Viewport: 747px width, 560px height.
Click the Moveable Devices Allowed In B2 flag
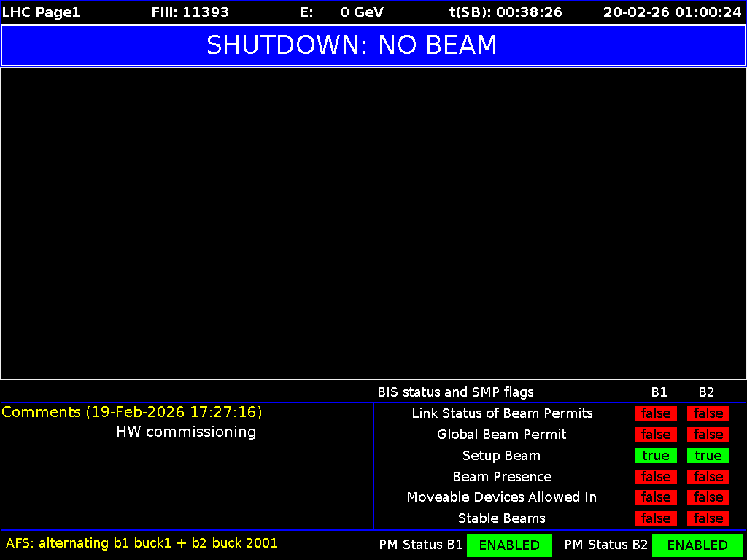708,497
